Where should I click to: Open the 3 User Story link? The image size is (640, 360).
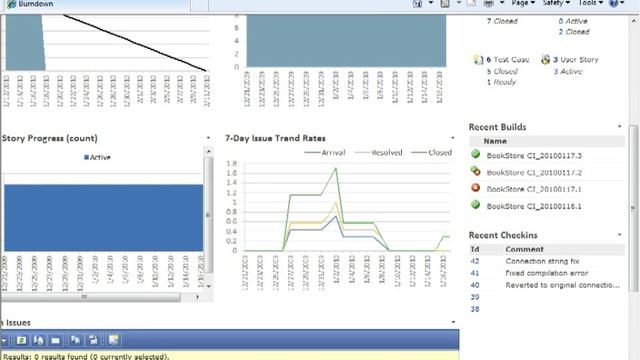tap(576, 60)
